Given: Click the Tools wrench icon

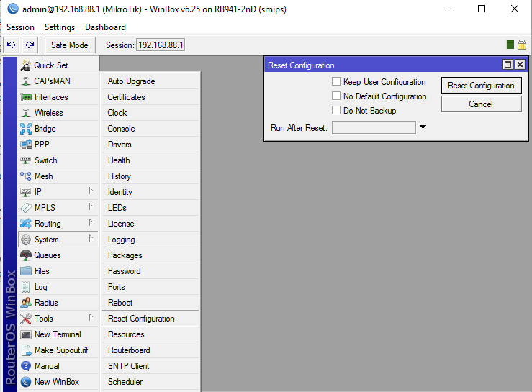Looking at the screenshot, I should (26, 319).
